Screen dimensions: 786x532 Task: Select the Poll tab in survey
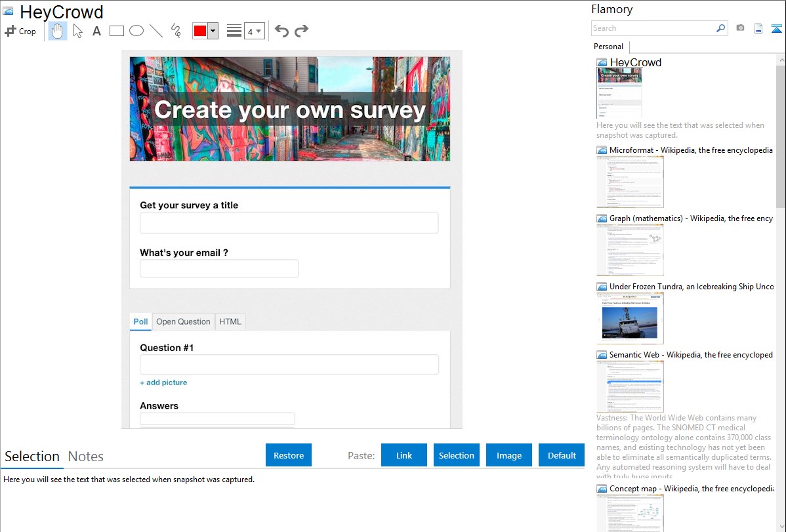point(140,321)
